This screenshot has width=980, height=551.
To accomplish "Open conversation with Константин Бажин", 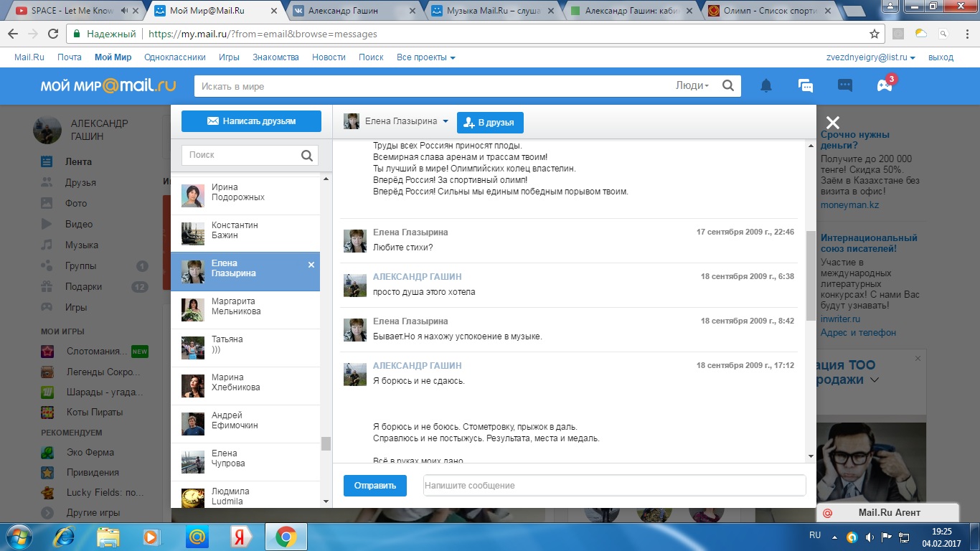I will 245,234.
